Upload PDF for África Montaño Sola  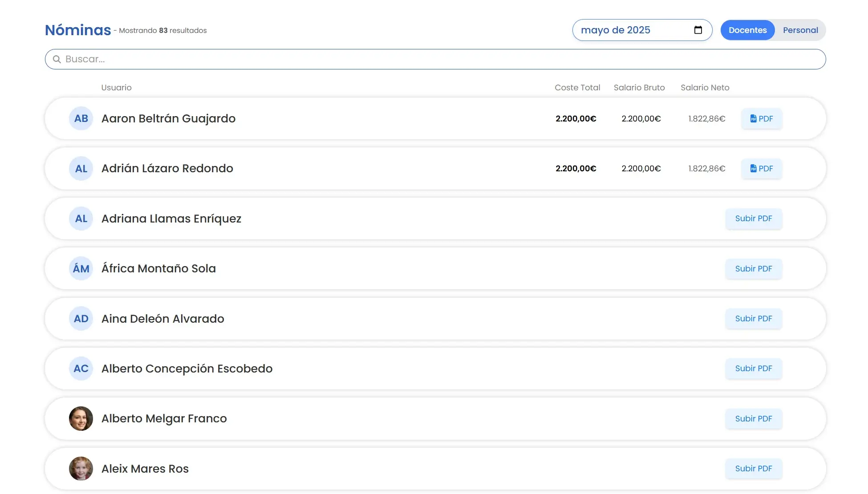point(753,269)
